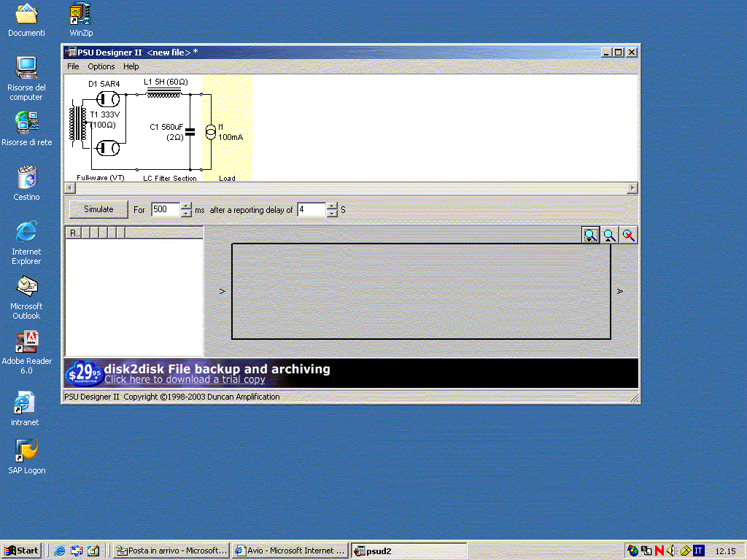This screenshot has height=560, width=747.
Task: Click the T1 333V label
Action: click(105, 114)
